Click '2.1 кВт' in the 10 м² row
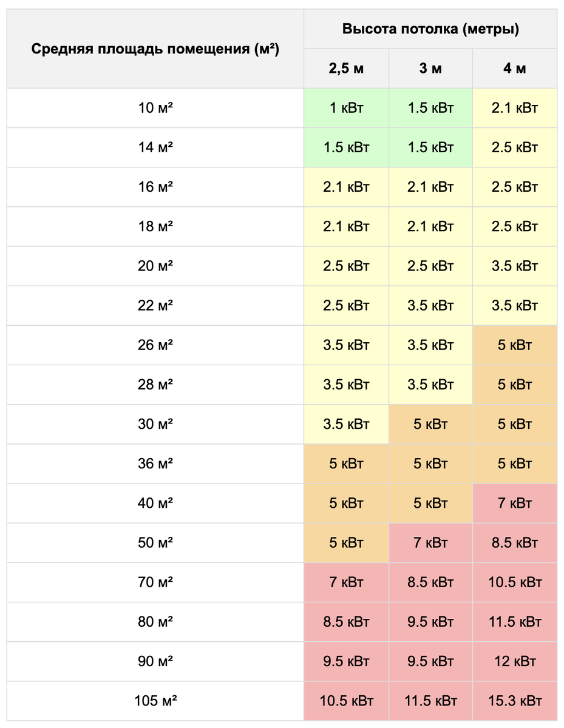 click(515, 108)
